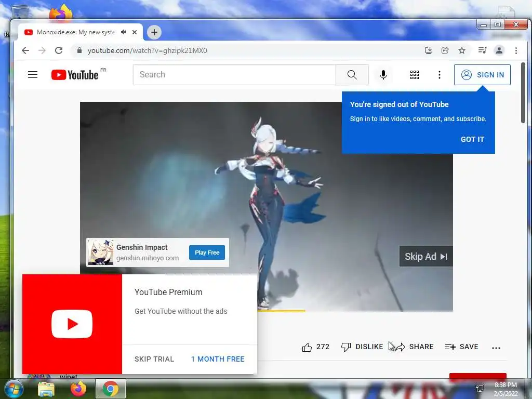
Task: Click the DISLIKE button
Action: pos(362,347)
